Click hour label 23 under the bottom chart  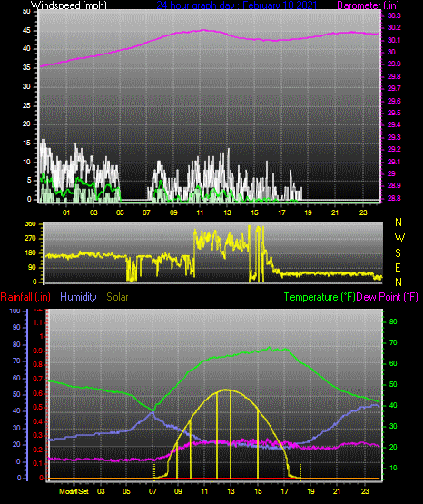pos(365,491)
